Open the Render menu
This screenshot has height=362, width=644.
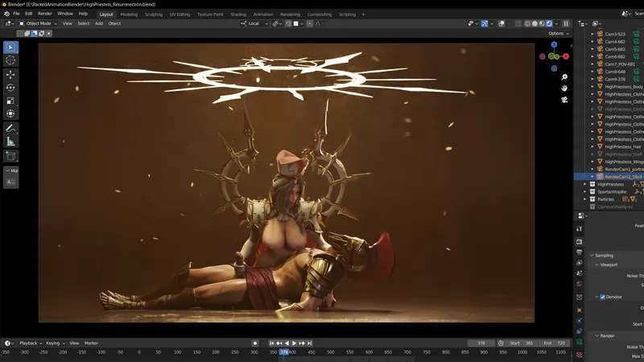pos(45,14)
